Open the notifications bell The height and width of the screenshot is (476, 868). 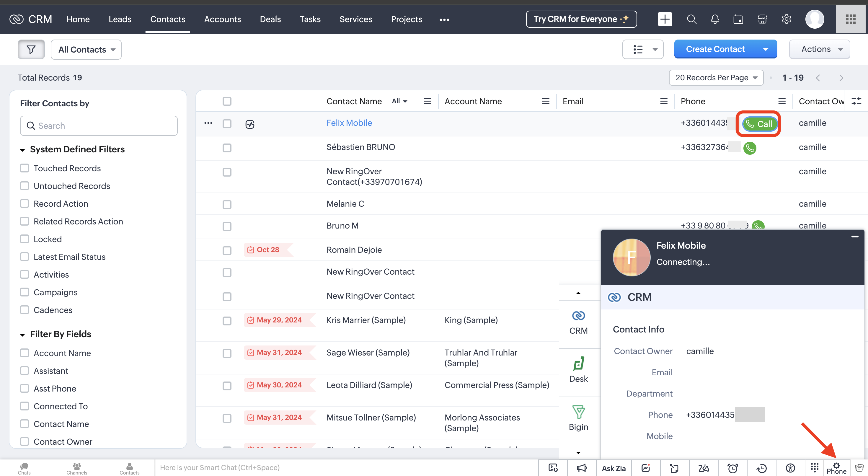click(x=715, y=19)
